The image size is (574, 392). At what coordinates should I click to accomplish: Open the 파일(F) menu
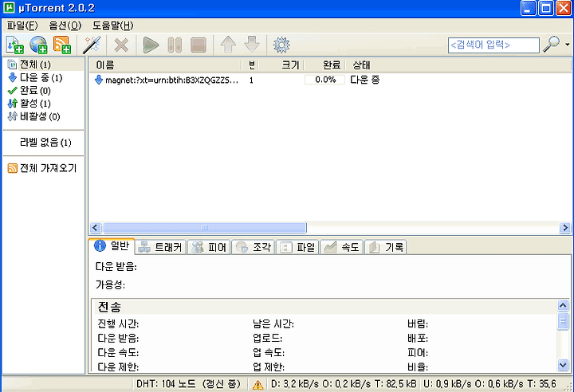pos(22,25)
